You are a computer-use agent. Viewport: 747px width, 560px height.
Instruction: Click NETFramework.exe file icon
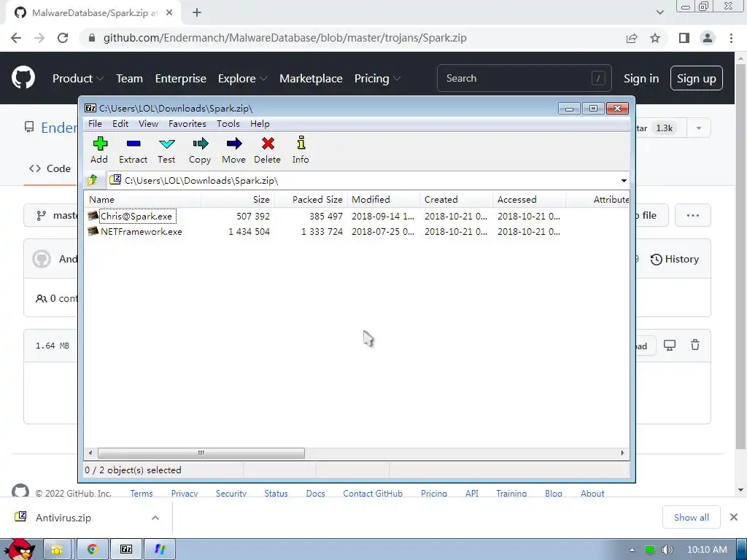(x=93, y=231)
